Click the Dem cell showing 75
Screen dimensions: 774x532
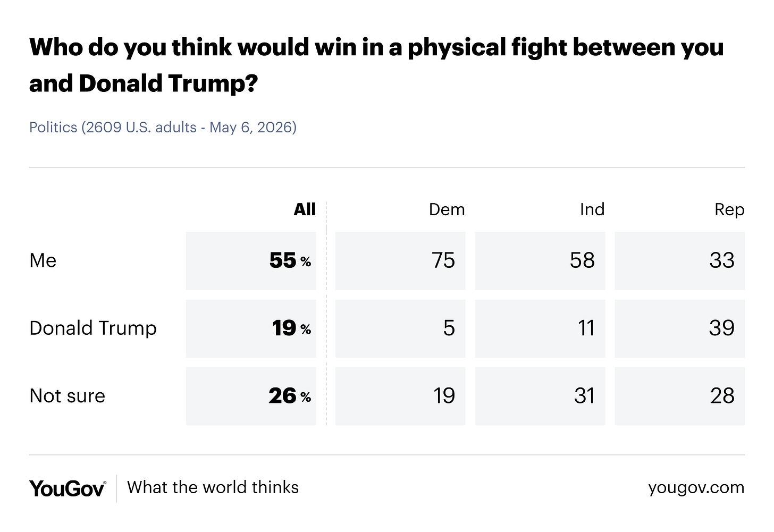point(400,260)
